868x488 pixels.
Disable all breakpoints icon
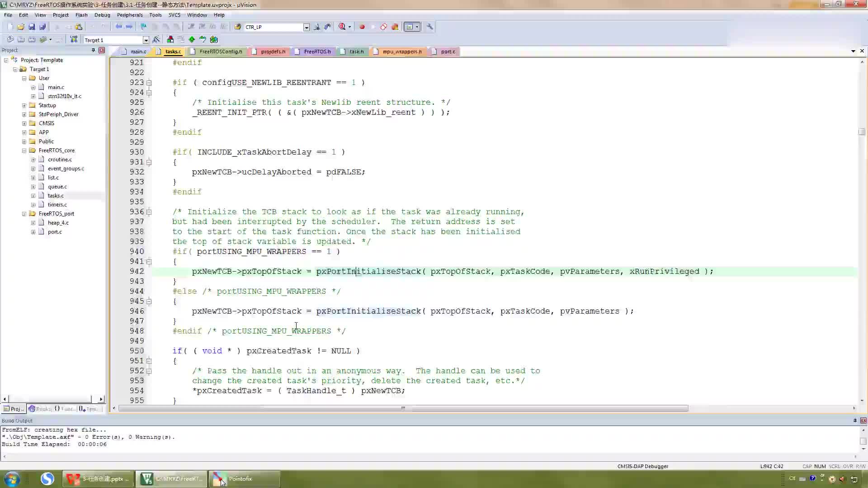[383, 27]
